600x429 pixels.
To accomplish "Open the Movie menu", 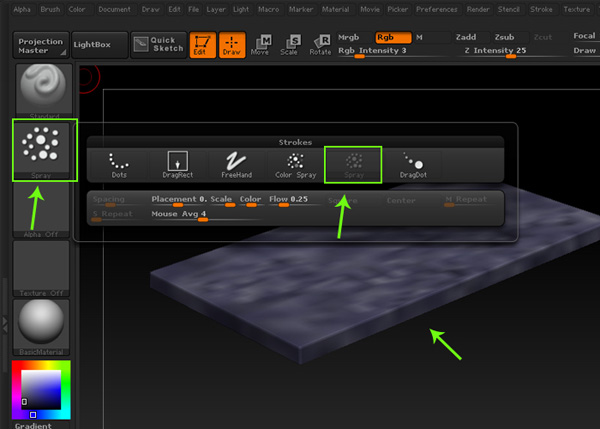I will point(370,10).
